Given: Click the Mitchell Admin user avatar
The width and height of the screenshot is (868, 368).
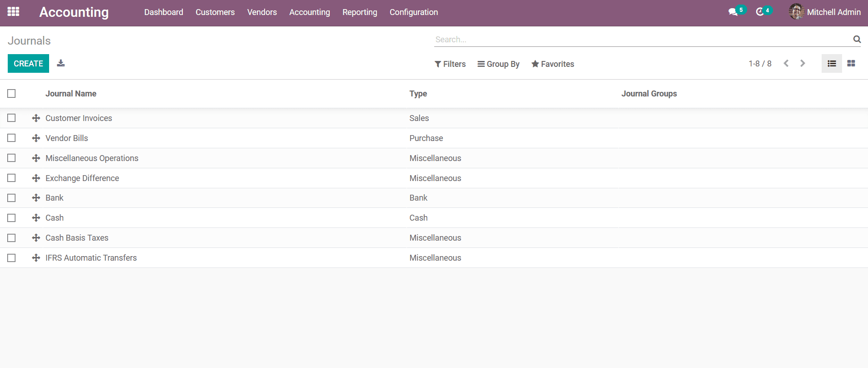Looking at the screenshot, I should click(x=796, y=12).
